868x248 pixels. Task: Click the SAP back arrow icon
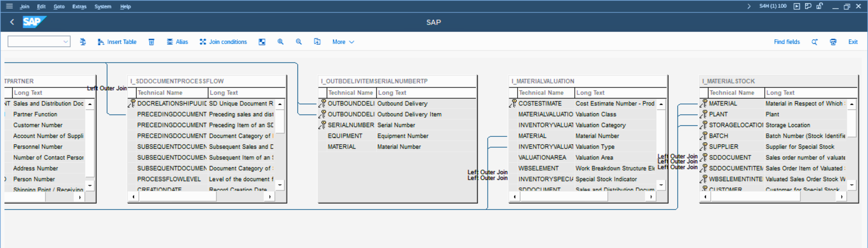pyautogui.click(x=12, y=22)
